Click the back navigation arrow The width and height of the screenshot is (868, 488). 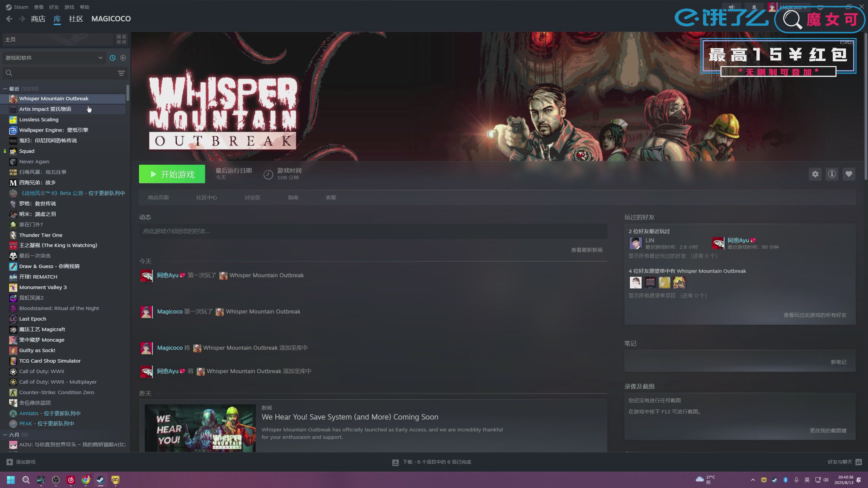9,19
